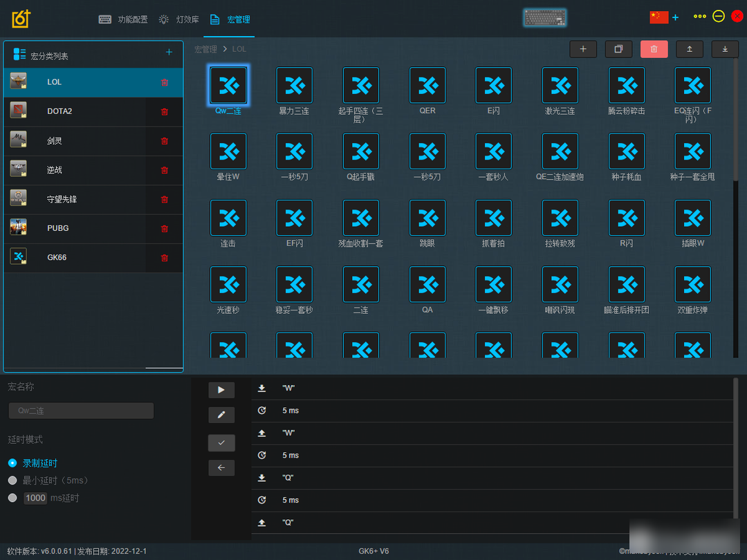Select the LOL macro category
This screenshot has height=560, width=747.
(x=93, y=82)
